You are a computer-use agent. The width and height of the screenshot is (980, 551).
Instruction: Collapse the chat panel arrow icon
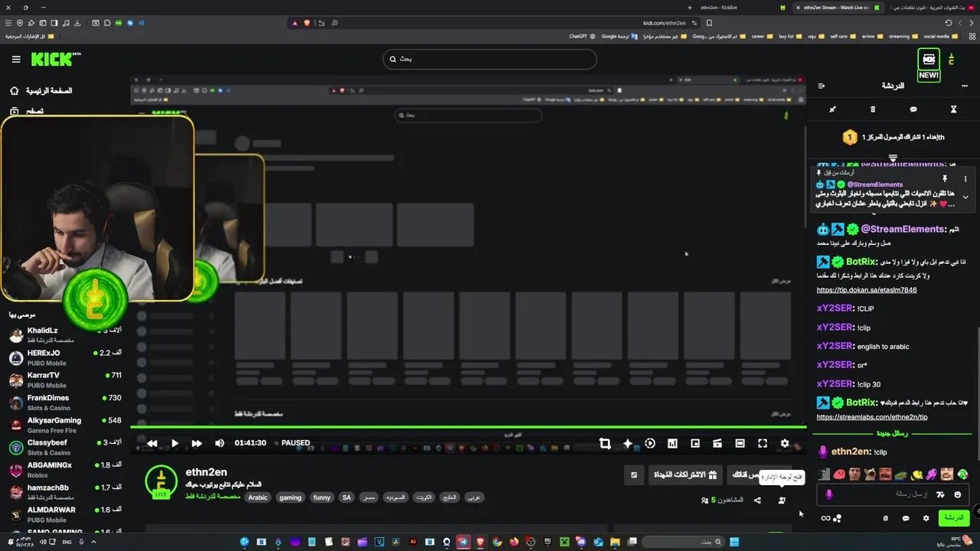coord(822,86)
